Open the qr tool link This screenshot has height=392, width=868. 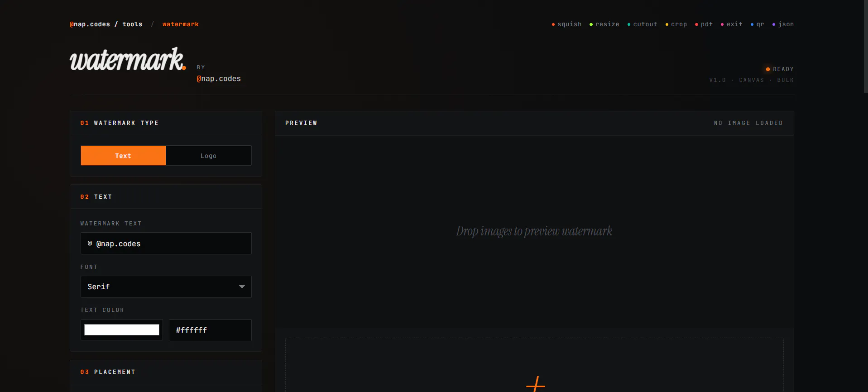(x=758, y=24)
